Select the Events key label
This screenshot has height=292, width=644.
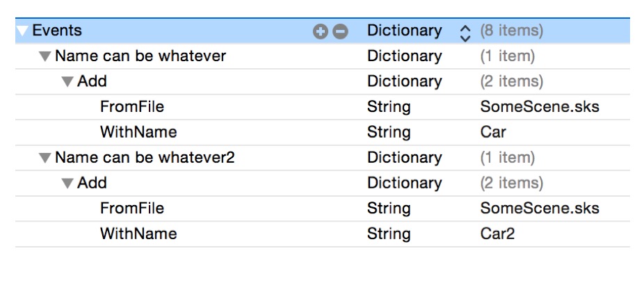pos(57,31)
